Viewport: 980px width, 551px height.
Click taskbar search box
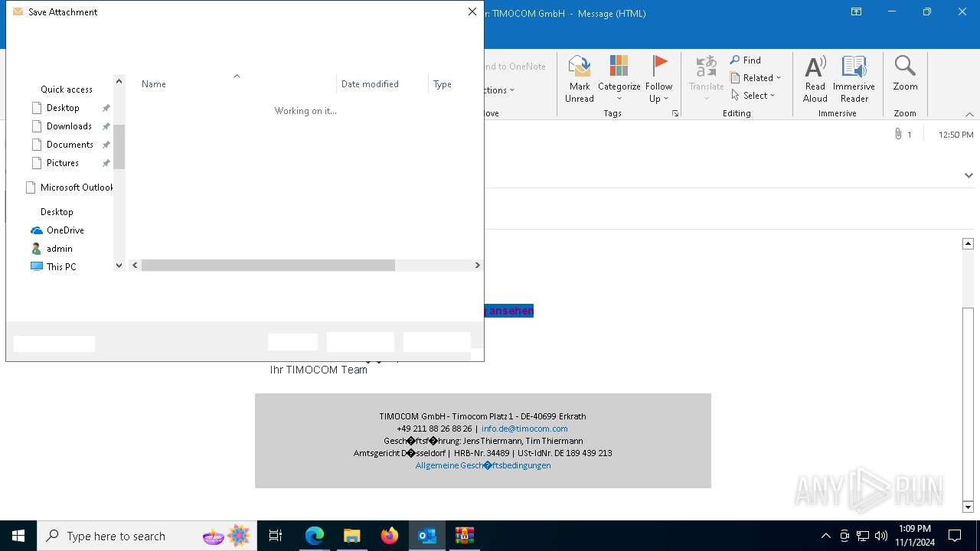[x=147, y=536]
